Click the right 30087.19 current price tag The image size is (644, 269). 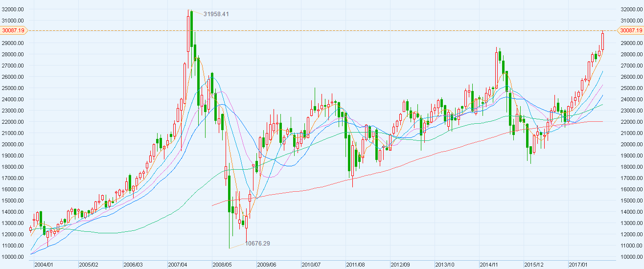pos(630,30)
